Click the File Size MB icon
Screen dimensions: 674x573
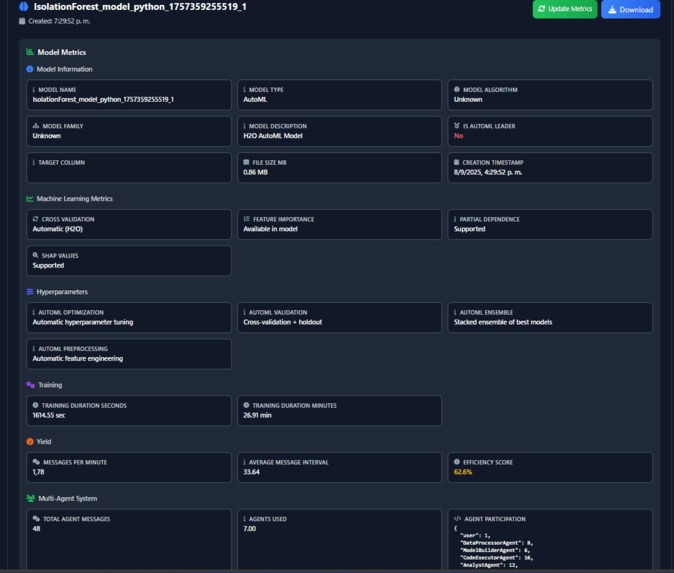(x=246, y=162)
